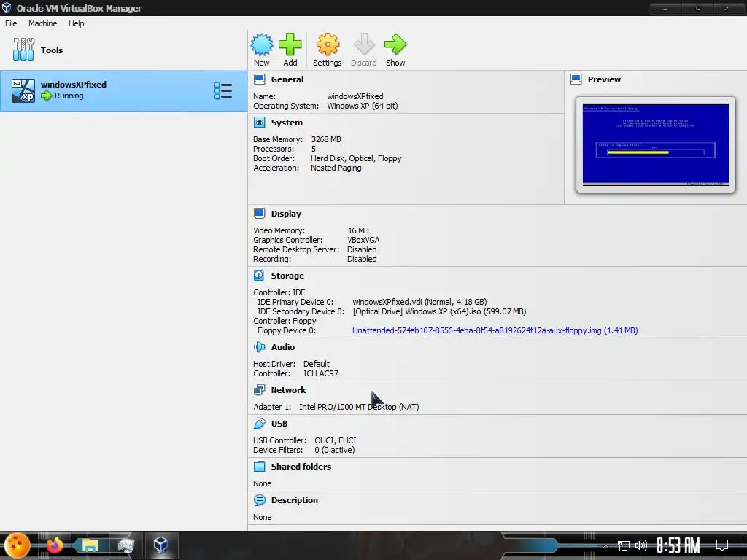The width and height of the screenshot is (747, 560).
Task: Click the Description section speech icon
Action: (259, 500)
